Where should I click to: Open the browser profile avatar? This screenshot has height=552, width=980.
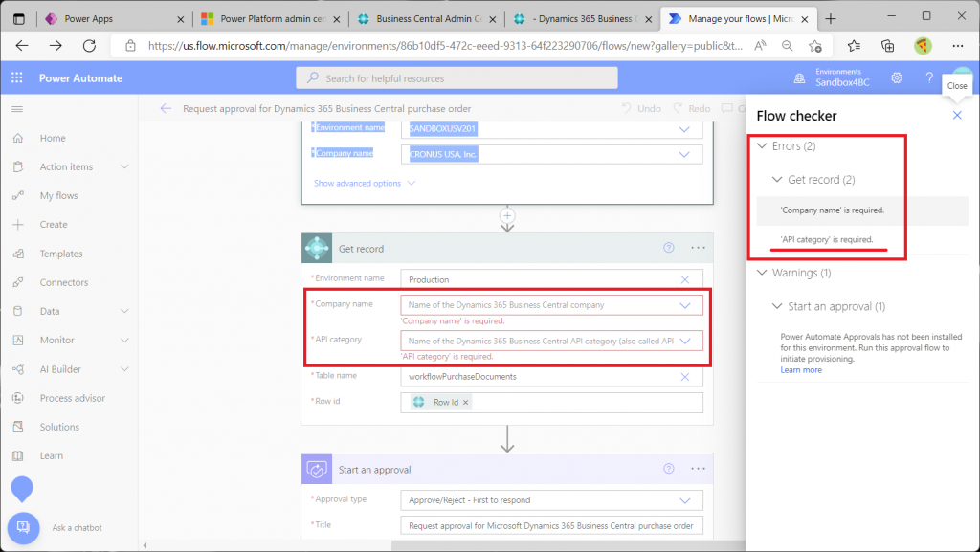pyautogui.click(x=924, y=46)
